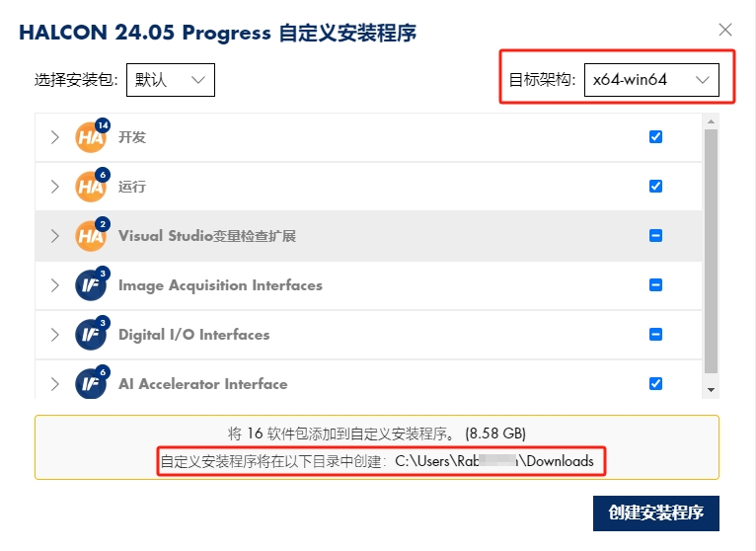The width and height of the screenshot is (756, 551).
Task: Expand the 运行 package group
Action: coord(55,187)
